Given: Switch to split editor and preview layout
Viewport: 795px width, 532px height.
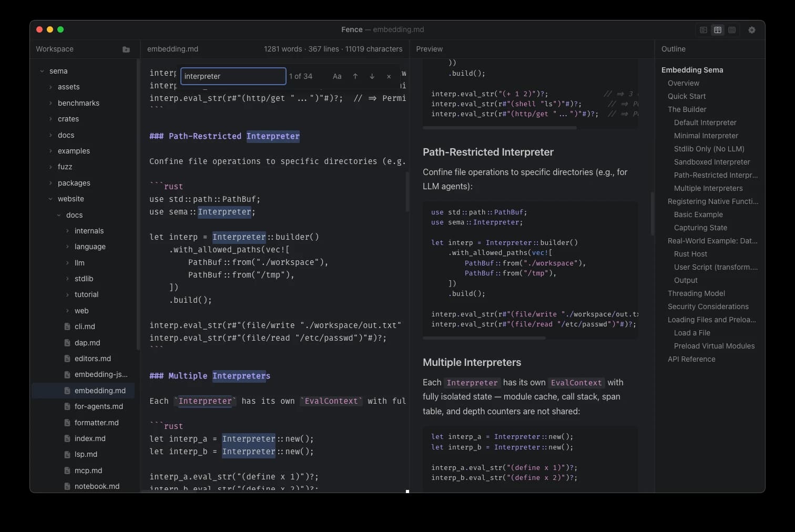Looking at the screenshot, I should click(718, 30).
